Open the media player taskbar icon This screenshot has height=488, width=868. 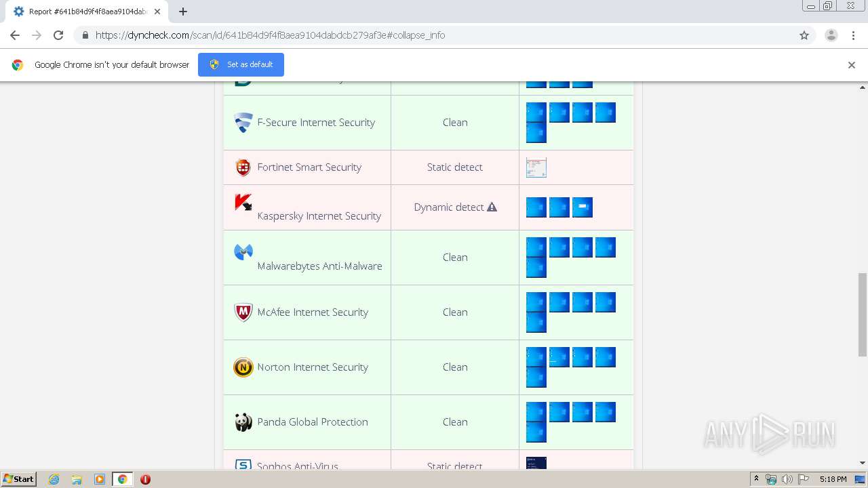point(100,479)
